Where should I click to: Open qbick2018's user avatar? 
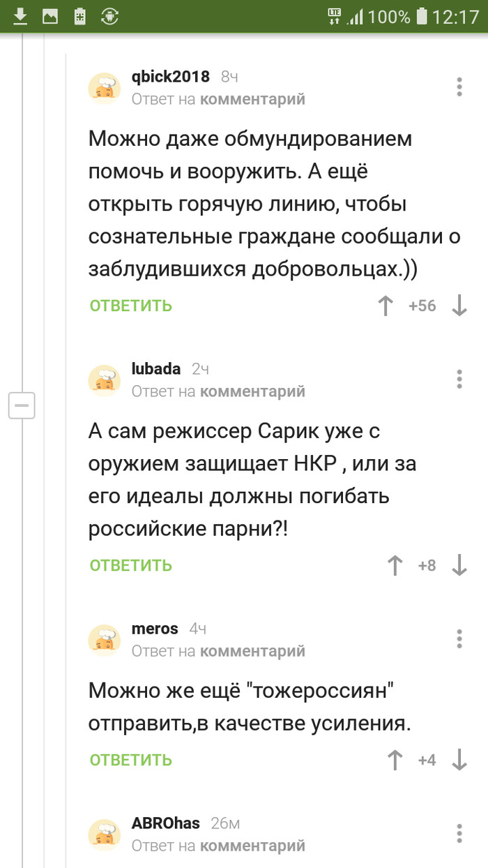(x=105, y=89)
